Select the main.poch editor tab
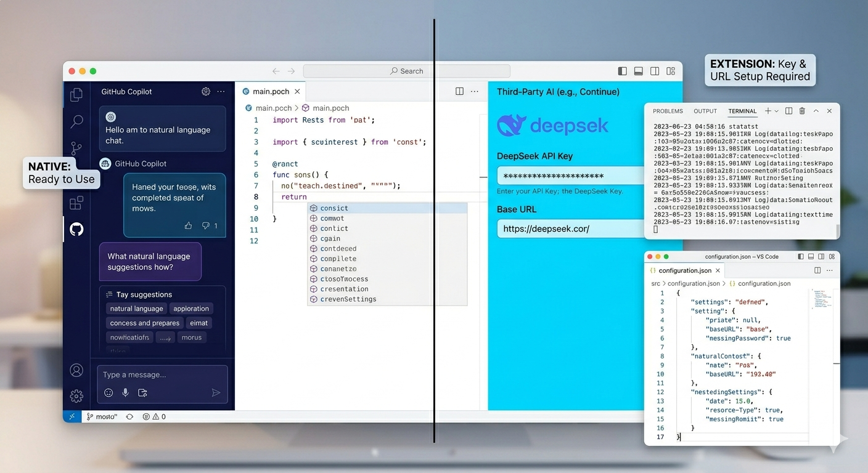This screenshot has width=868, height=473. point(271,91)
